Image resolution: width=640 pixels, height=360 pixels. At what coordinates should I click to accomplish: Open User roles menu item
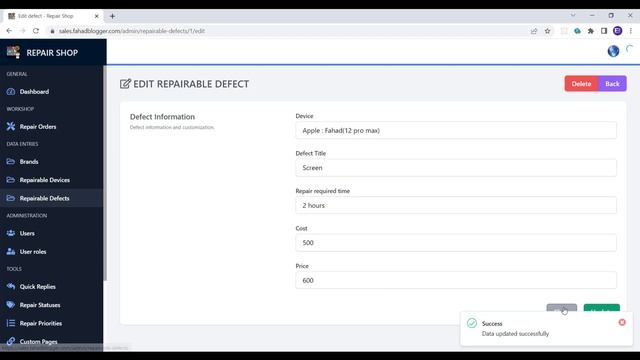tap(33, 252)
